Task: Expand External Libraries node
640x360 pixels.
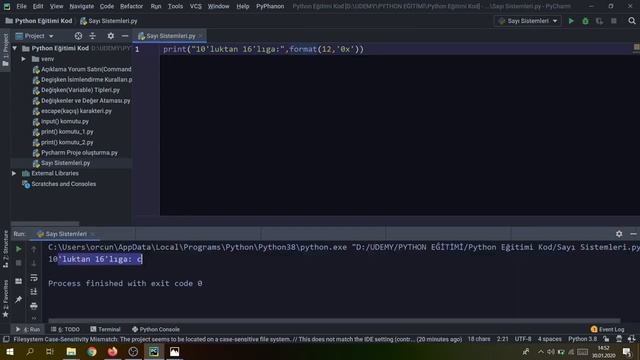Action: (x=14, y=173)
